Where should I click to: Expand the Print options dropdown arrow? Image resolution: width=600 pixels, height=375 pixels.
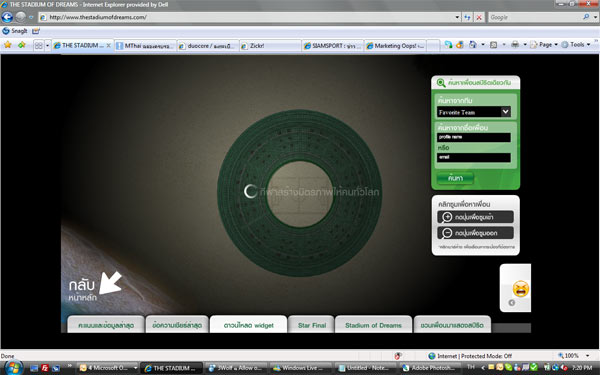525,45
